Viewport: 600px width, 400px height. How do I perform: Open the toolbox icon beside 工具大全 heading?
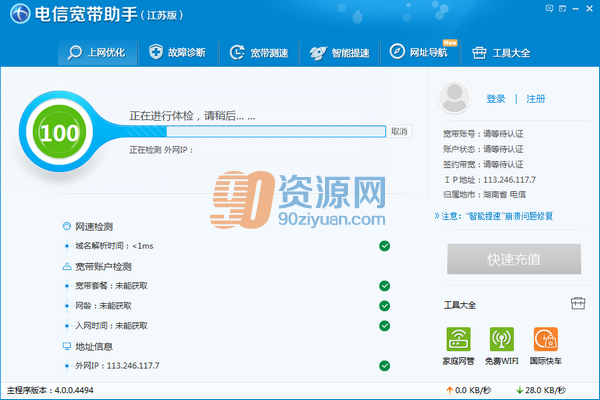578,304
